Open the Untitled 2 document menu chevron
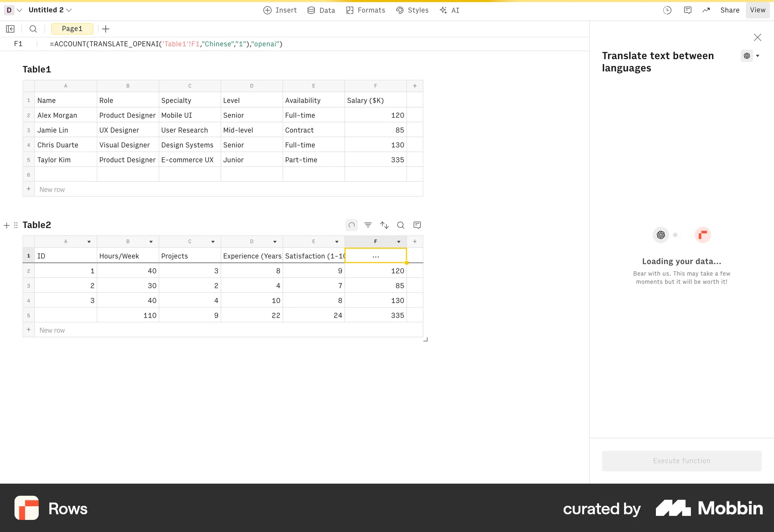Screen dimensions: 774x532 (x=69, y=10)
